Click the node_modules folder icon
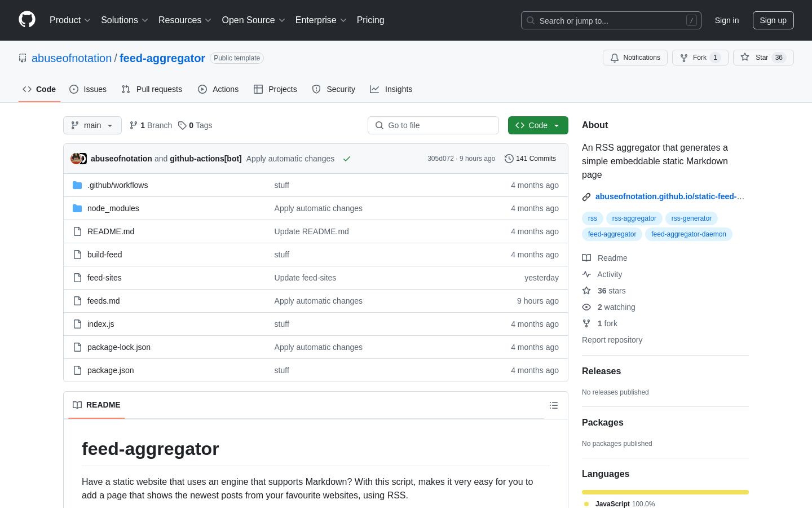 (77, 208)
